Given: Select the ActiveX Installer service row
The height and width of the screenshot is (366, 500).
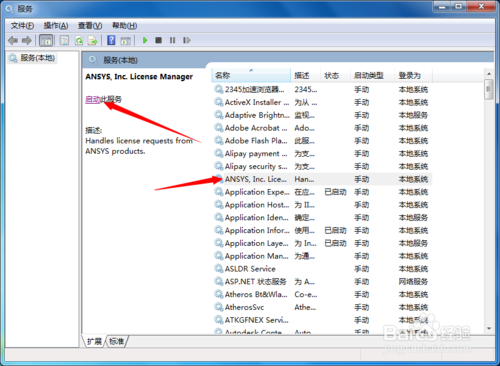Looking at the screenshot, I should (x=322, y=102).
